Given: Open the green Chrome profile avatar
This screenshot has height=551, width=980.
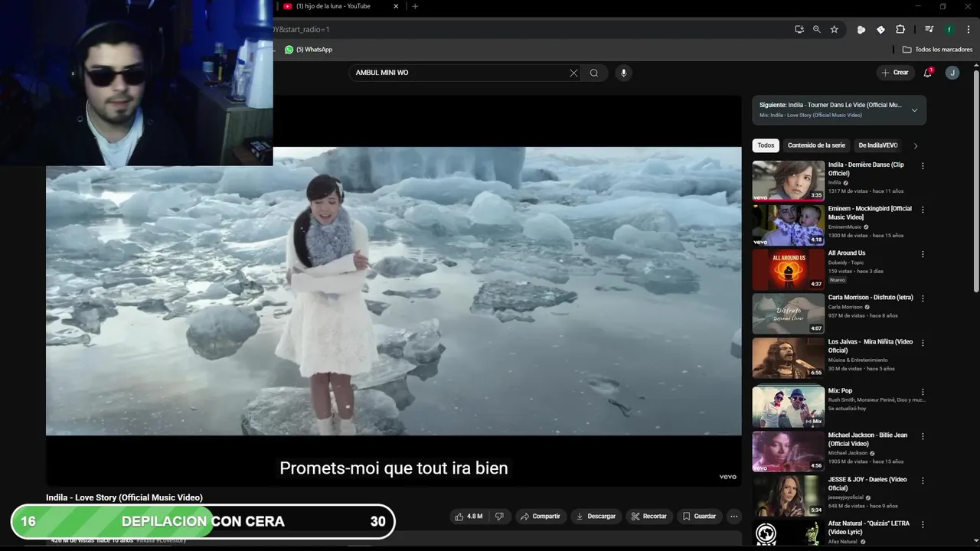Looking at the screenshot, I should click(949, 29).
